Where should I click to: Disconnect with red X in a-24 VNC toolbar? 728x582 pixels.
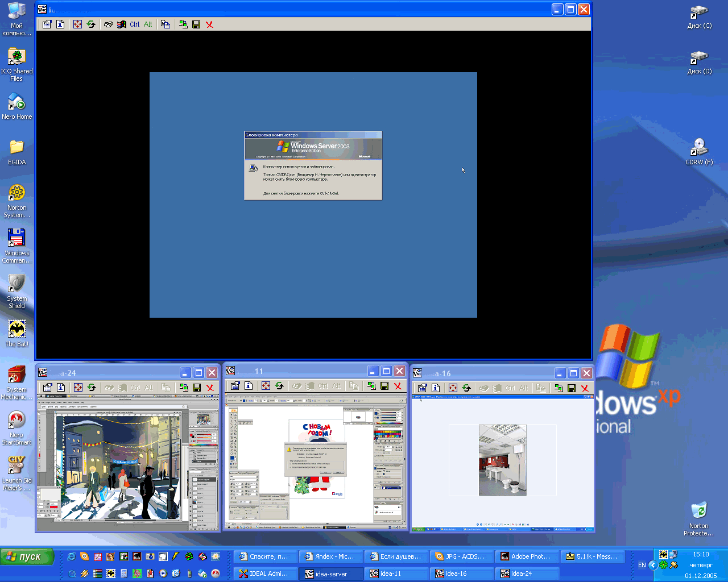pyautogui.click(x=210, y=388)
